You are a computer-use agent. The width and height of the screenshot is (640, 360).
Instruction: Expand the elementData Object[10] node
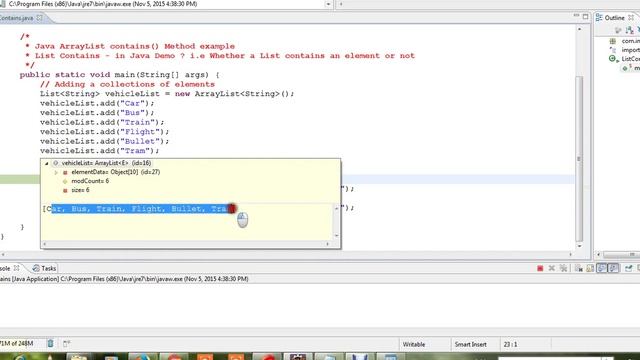pos(56,172)
